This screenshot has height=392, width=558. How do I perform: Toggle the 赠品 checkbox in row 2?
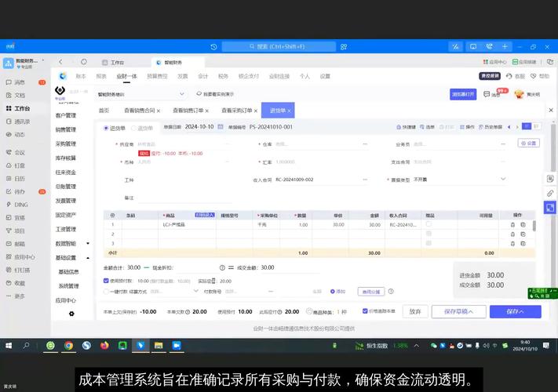point(429,234)
